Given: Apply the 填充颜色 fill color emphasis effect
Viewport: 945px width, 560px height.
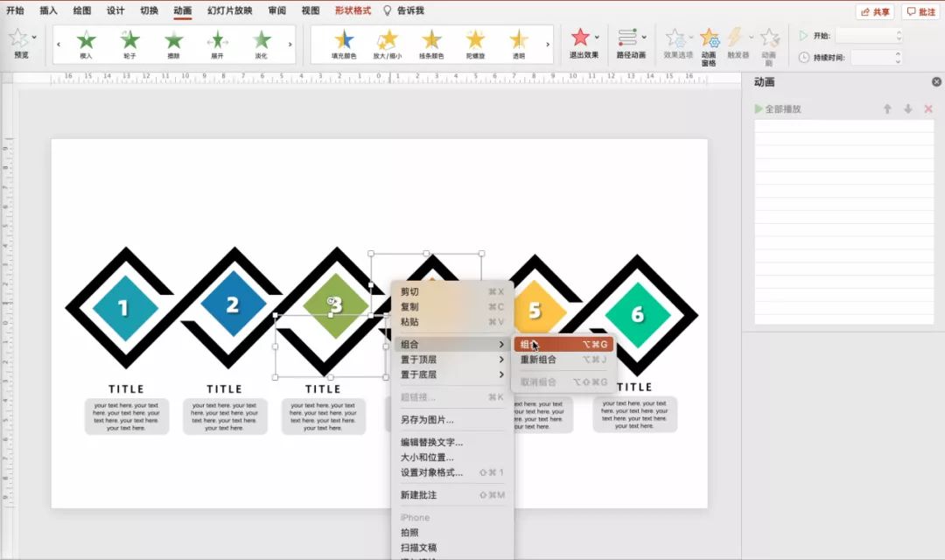Looking at the screenshot, I should [344, 44].
